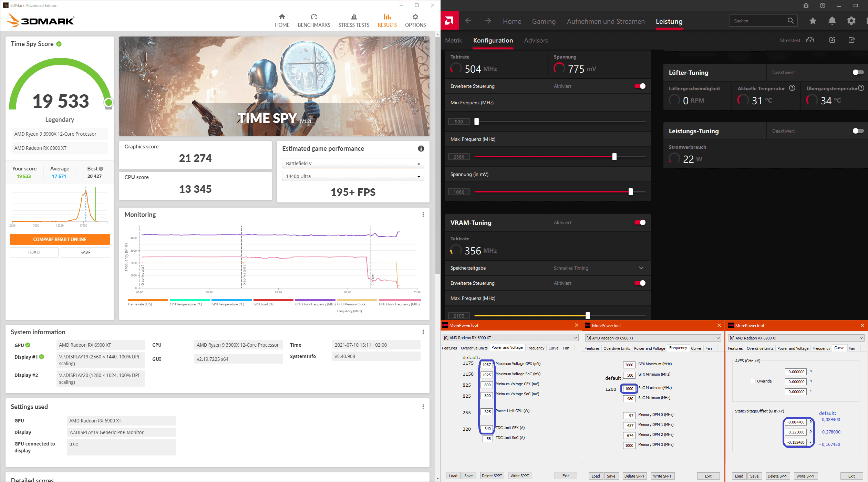Click help icon beside Aktuelle Temperatur
Screen dimensions: 868x482
tap(792, 88)
